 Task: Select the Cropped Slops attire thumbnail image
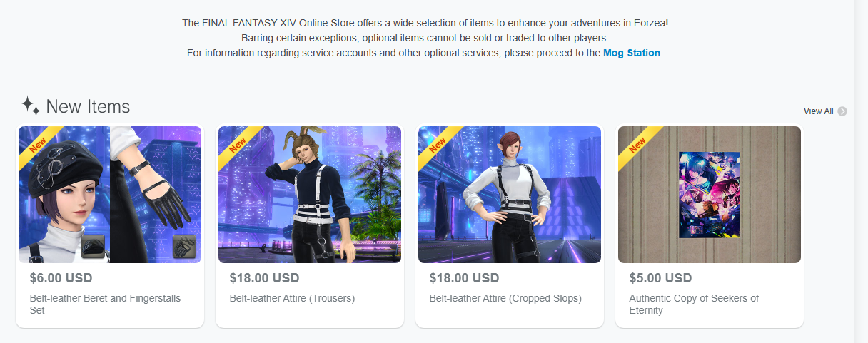[510, 195]
